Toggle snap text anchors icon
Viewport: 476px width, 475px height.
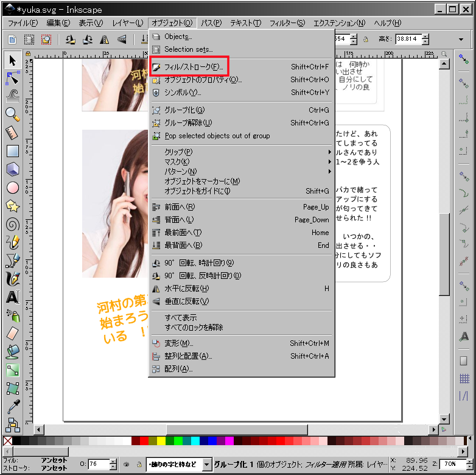point(464,337)
